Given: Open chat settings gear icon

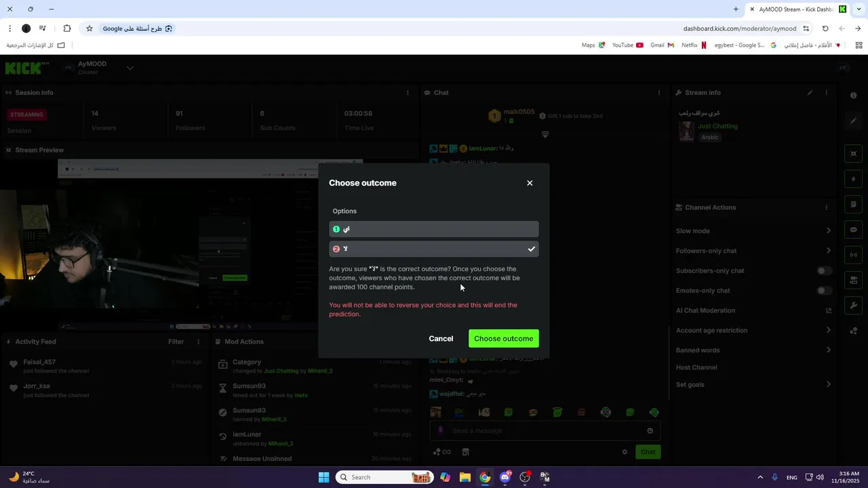Looking at the screenshot, I should 625,452.
